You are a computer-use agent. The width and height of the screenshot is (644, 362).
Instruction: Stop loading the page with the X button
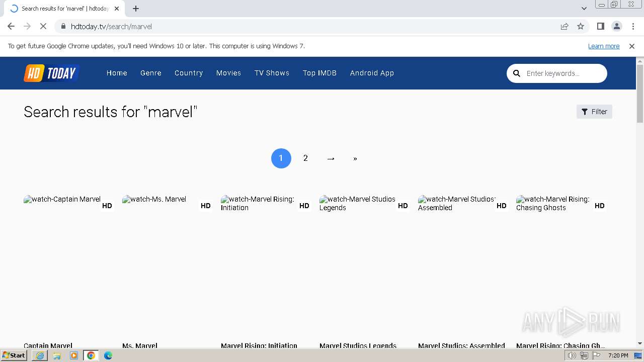(x=43, y=26)
